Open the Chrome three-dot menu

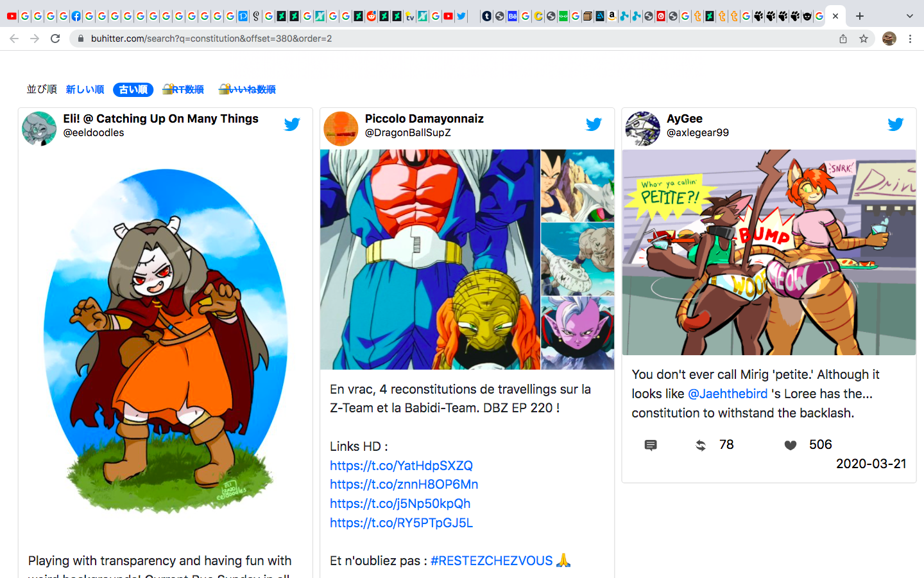(910, 39)
